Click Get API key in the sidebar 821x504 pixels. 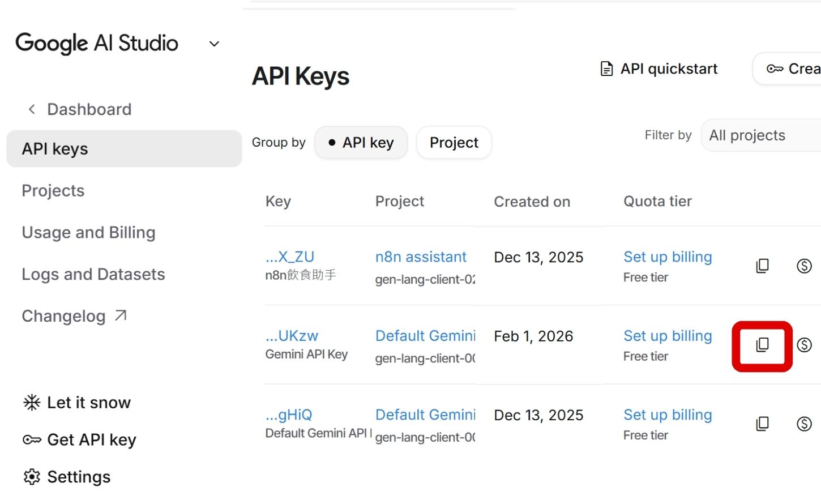(x=79, y=440)
